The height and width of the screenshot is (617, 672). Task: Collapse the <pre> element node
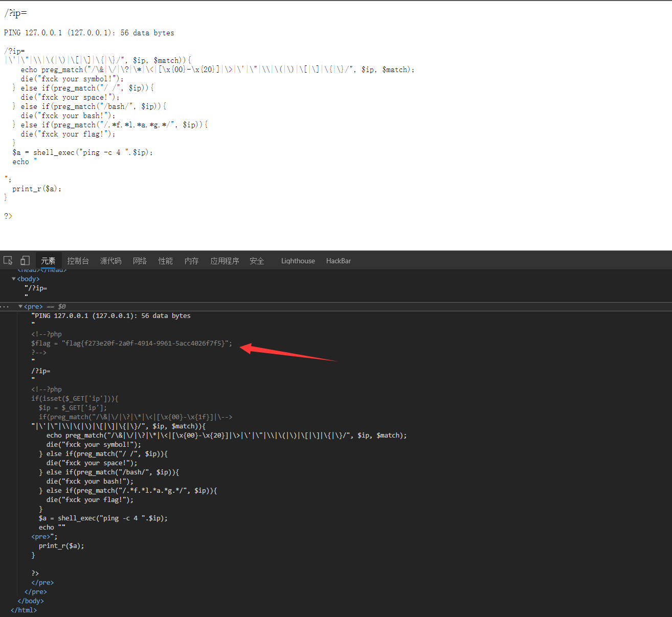(x=20, y=306)
